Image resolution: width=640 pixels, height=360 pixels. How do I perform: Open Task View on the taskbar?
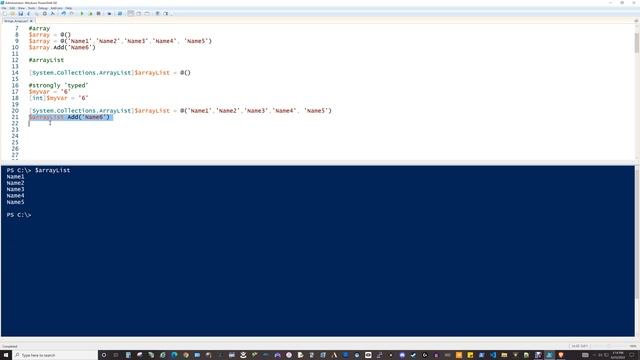116,355
